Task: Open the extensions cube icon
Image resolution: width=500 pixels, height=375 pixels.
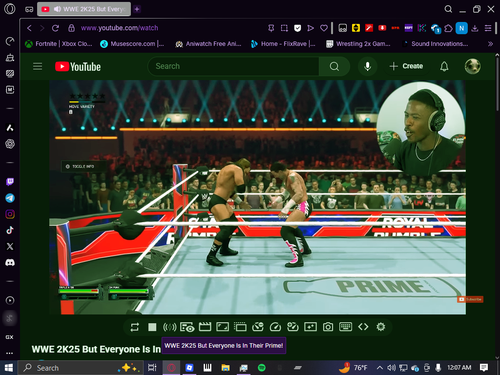Action: [448, 28]
